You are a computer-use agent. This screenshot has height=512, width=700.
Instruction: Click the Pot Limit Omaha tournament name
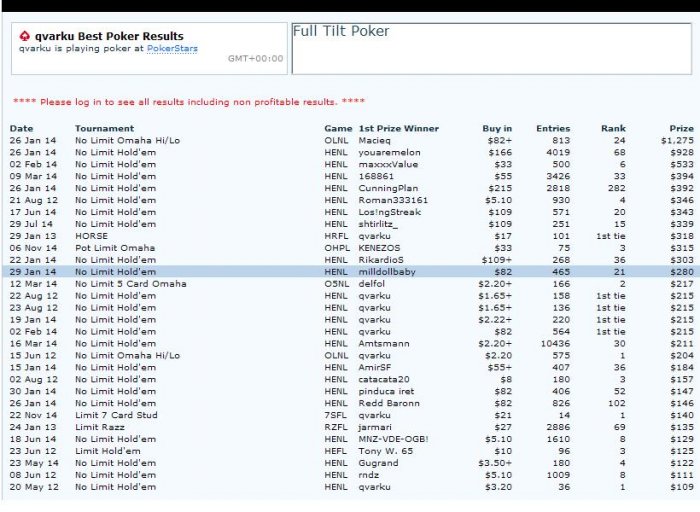pyautogui.click(x=115, y=248)
